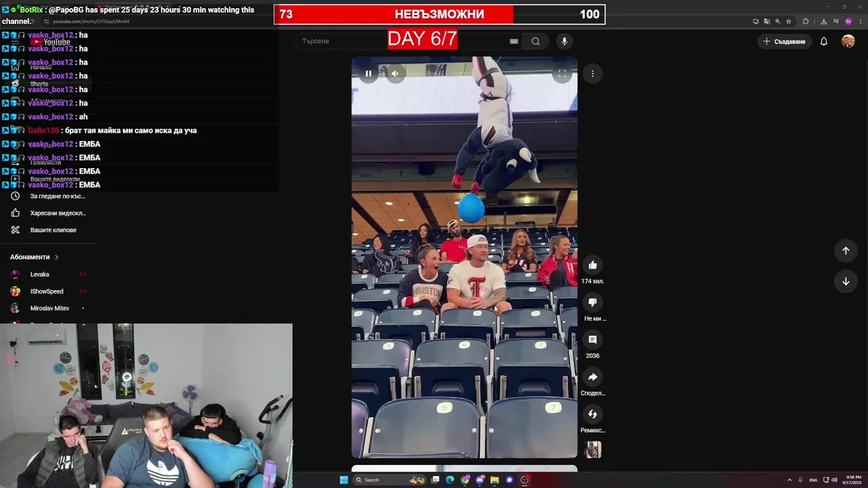Open Microsoft Edge from the taskbar

pyautogui.click(x=450, y=480)
